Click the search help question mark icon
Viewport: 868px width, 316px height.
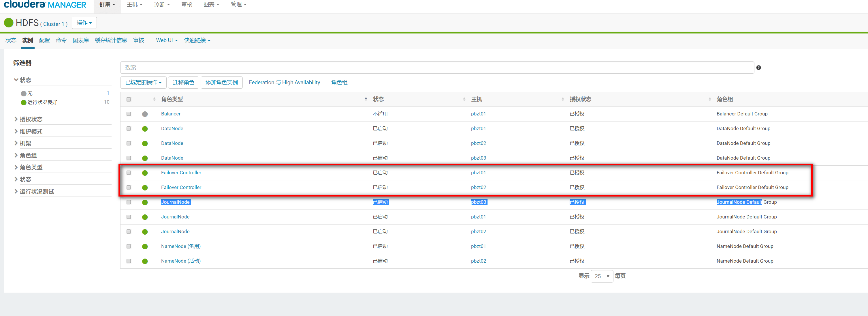758,68
